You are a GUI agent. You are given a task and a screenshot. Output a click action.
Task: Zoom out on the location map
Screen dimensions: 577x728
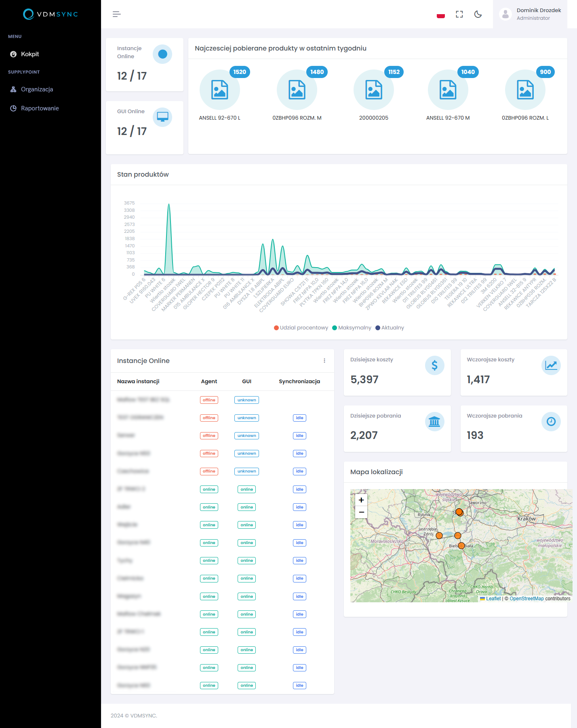[x=361, y=512]
